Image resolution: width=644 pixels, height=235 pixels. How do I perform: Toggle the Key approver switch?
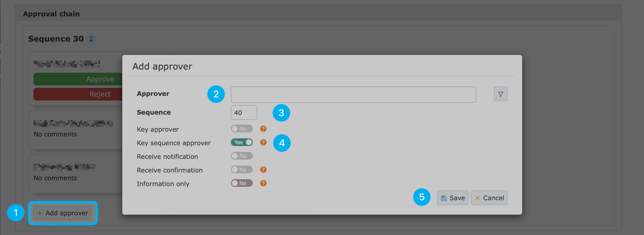coord(242,129)
